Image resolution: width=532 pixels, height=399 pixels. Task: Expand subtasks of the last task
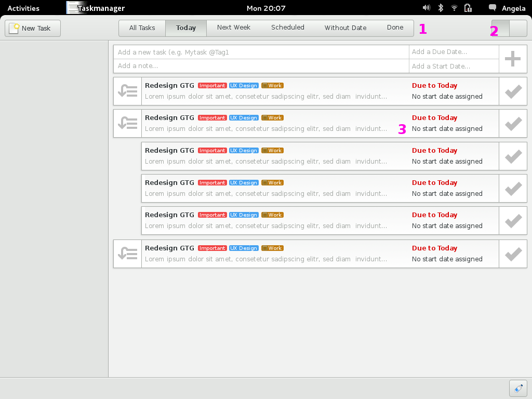tap(127, 254)
